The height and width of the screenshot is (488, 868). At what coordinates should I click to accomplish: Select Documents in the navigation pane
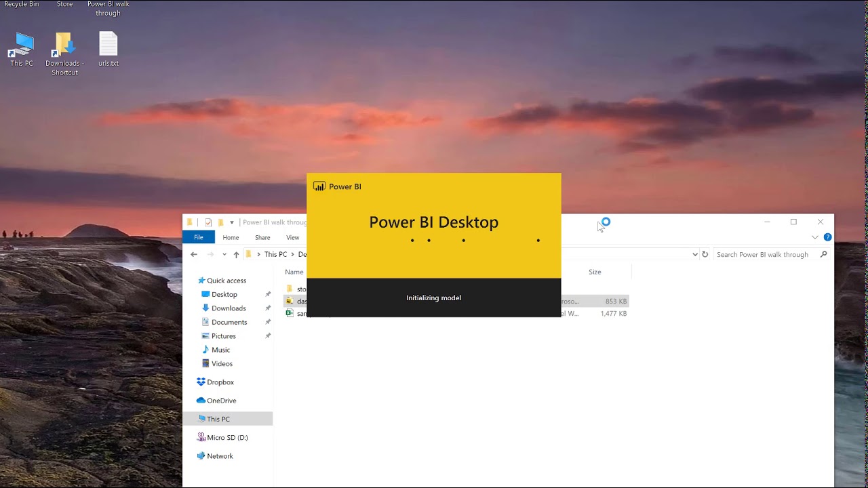[x=229, y=322]
